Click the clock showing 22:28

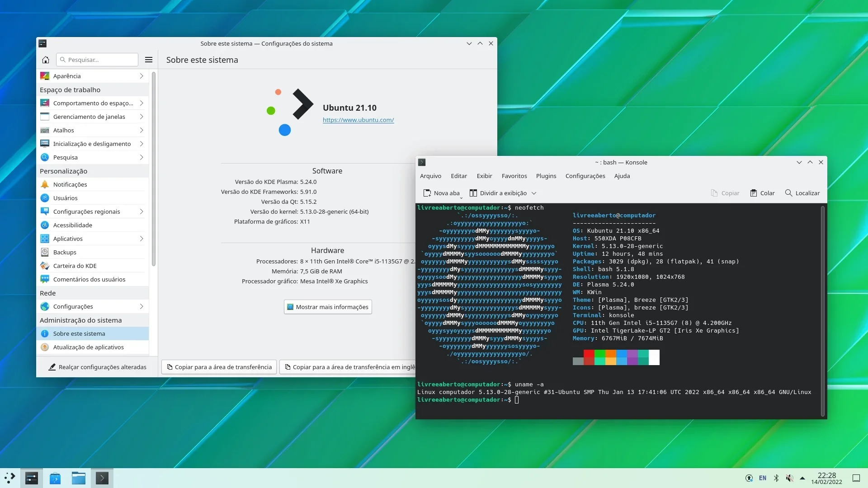[x=827, y=478]
